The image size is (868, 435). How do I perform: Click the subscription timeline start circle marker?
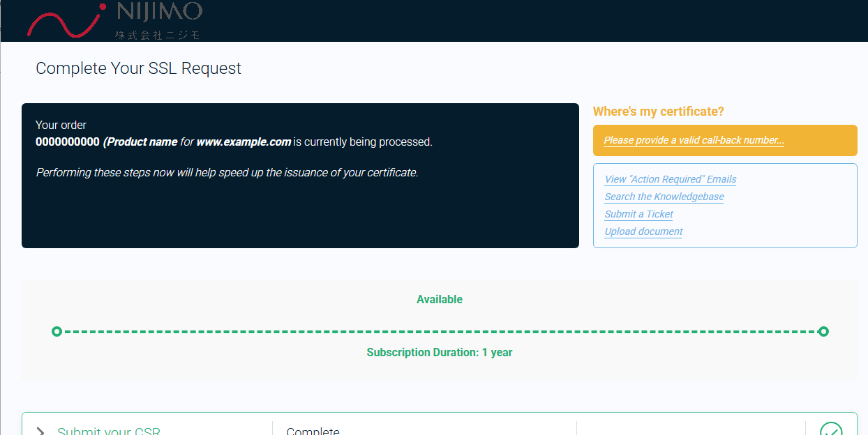[x=57, y=331]
